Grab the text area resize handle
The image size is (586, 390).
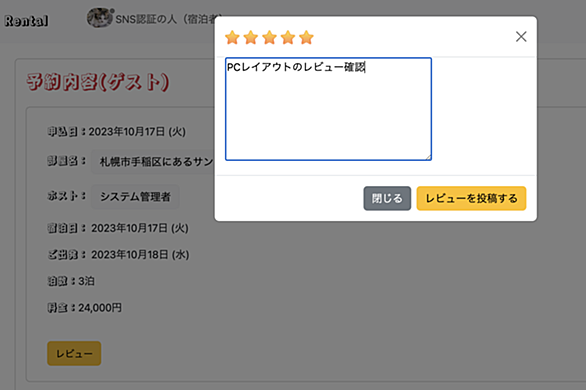pos(428,157)
